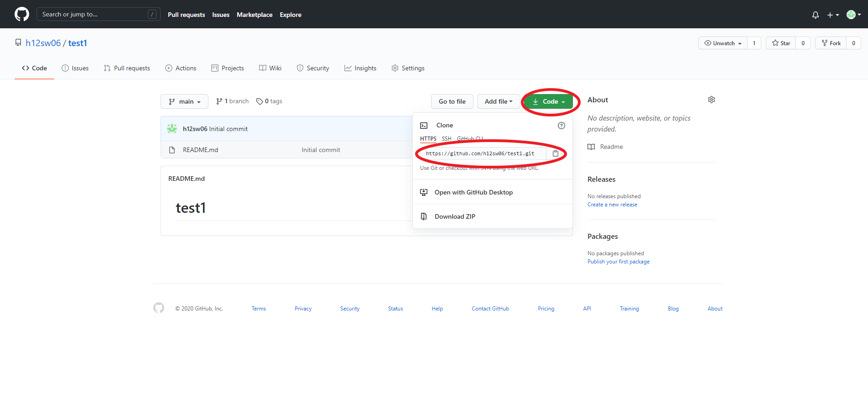Select the SSH clone tab
868x405 pixels.
(x=447, y=139)
